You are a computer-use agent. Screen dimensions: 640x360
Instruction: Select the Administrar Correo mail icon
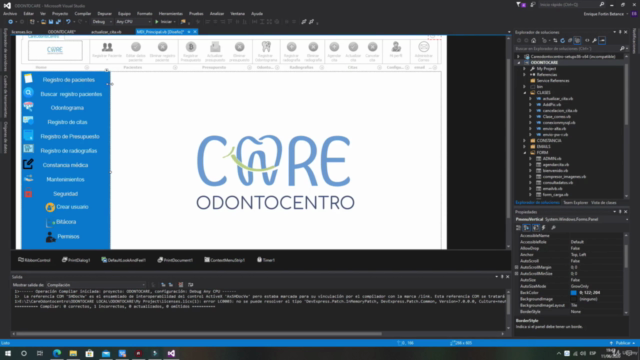(424, 47)
